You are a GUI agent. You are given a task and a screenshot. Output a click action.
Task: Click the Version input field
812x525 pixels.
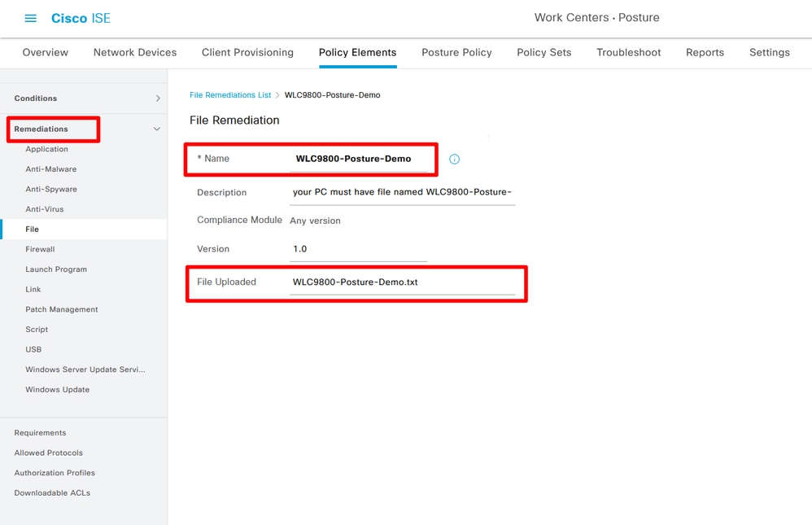pyautogui.click(x=358, y=249)
